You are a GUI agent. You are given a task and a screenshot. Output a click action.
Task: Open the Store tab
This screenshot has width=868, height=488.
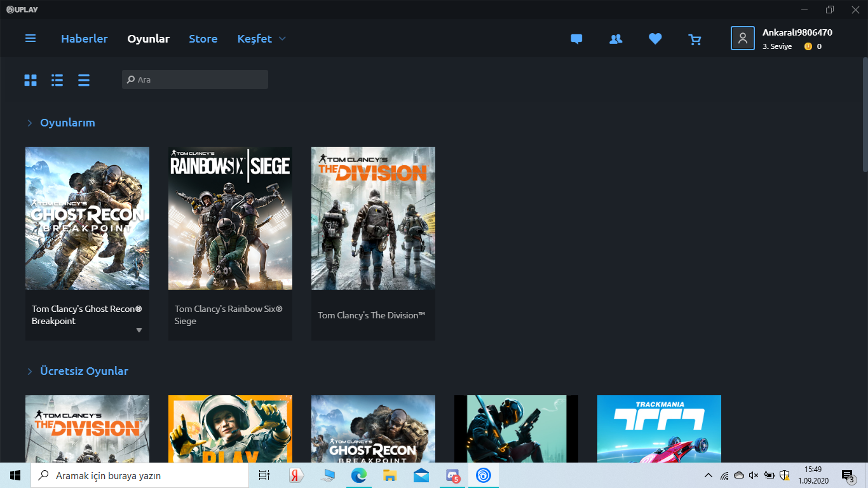pyautogui.click(x=203, y=39)
